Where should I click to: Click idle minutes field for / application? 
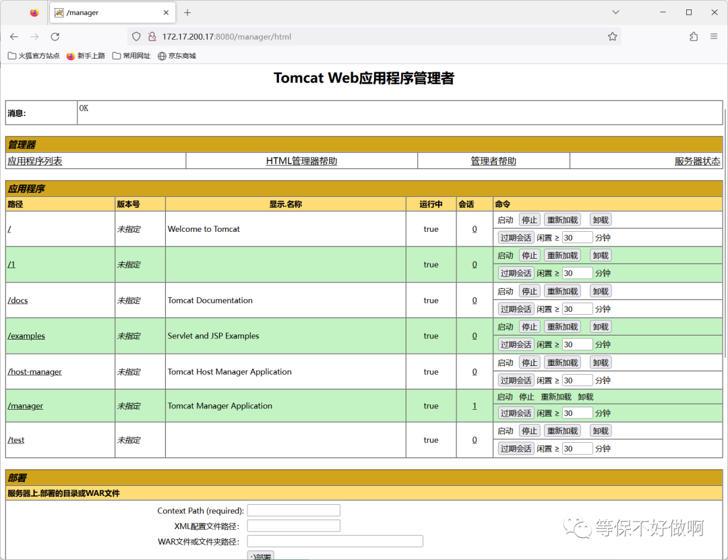(577, 237)
